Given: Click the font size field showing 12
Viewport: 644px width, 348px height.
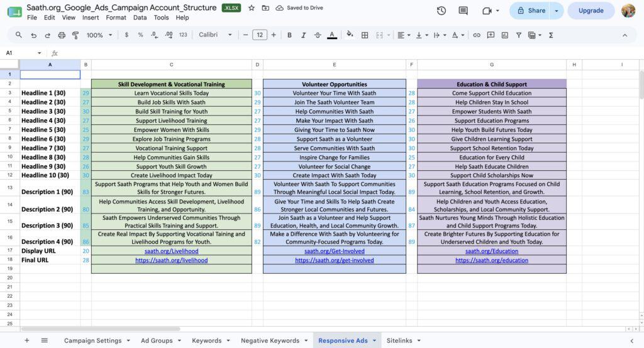Looking at the screenshot, I should pos(260,35).
